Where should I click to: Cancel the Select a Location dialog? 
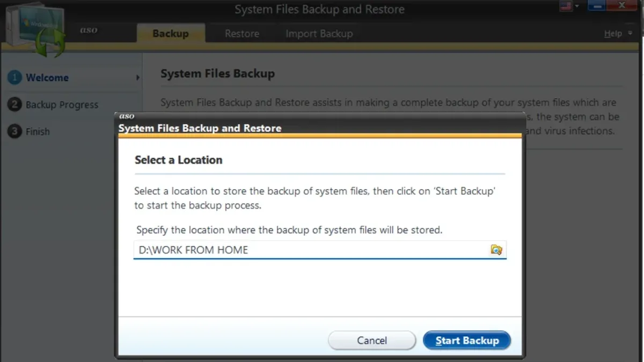(x=372, y=341)
